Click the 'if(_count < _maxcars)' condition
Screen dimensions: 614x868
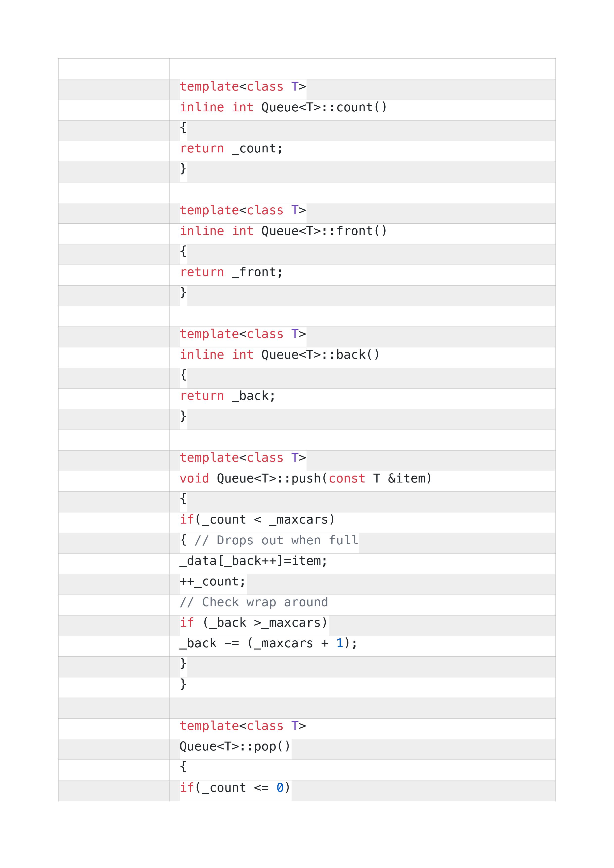tap(257, 520)
